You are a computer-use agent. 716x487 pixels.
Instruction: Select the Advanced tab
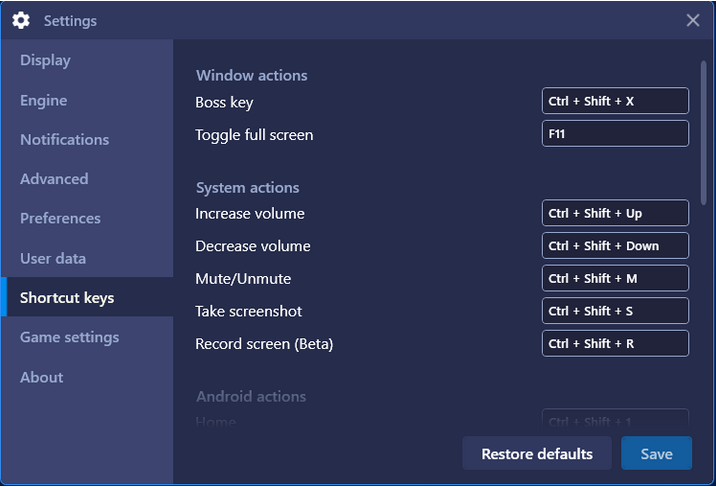[x=54, y=179]
